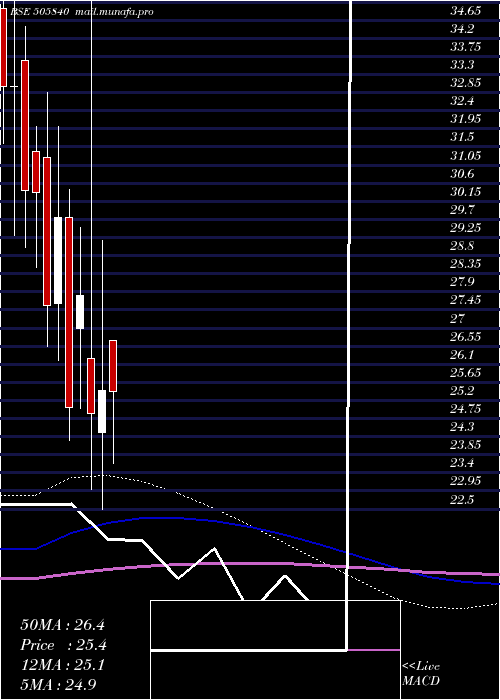Screen dimensions: 500x700
Task: Select the 26.1 axis value
Action: tap(462, 355)
